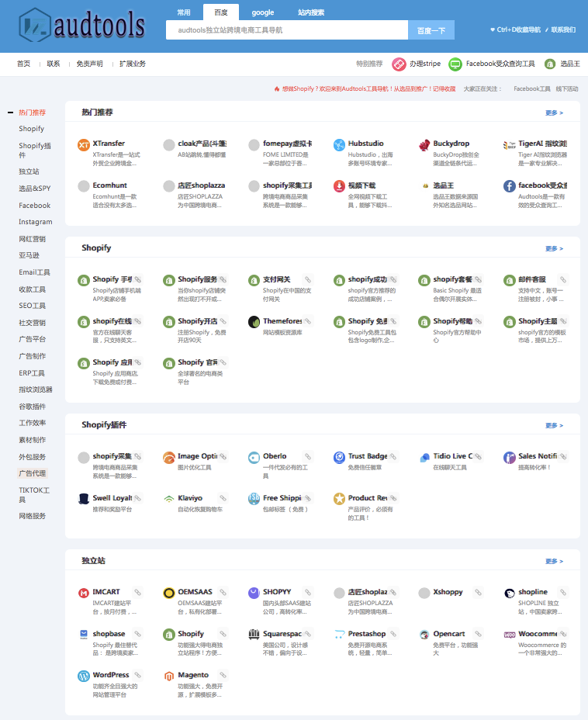This screenshot has width=588, height=720.
Task: Click the facebook受众 blue icon
Action: 510,186
